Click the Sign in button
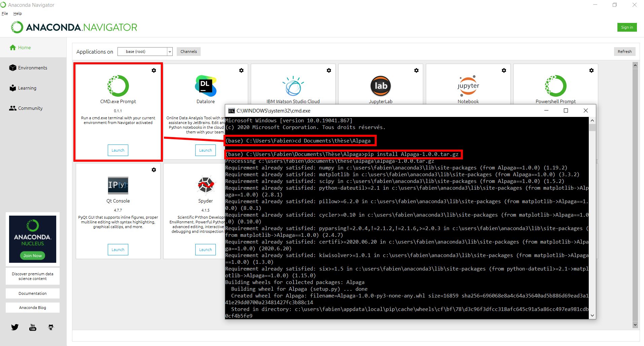 [627, 27]
